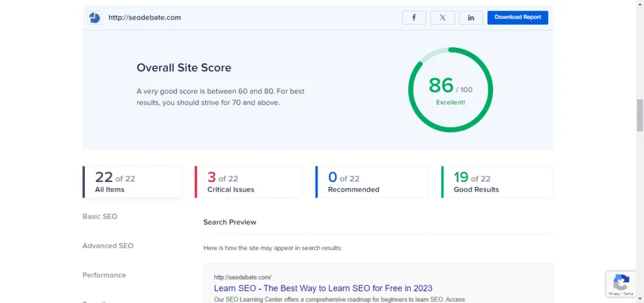Image resolution: width=644 pixels, height=303 pixels.
Task: Share report on X icon
Action: (442, 18)
